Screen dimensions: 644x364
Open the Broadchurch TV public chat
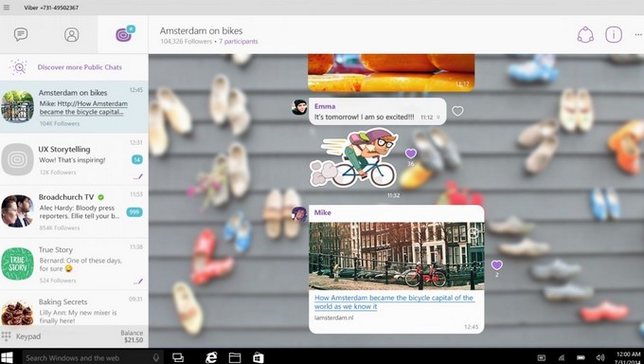click(74, 211)
